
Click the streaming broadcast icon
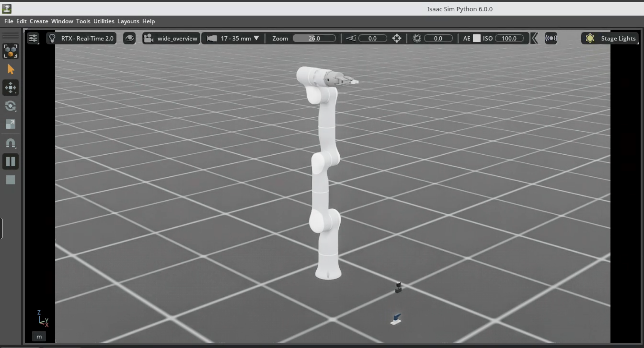[x=551, y=38]
